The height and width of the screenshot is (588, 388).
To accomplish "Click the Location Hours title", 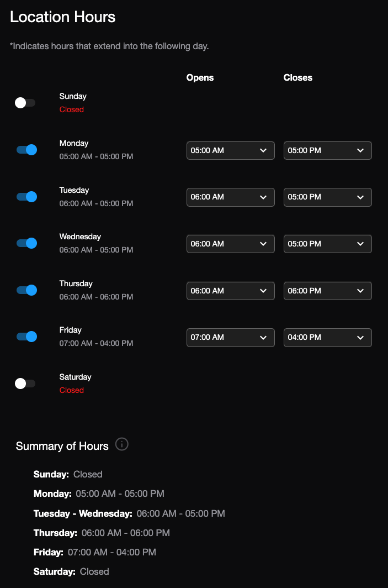I will tap(63, 17).
